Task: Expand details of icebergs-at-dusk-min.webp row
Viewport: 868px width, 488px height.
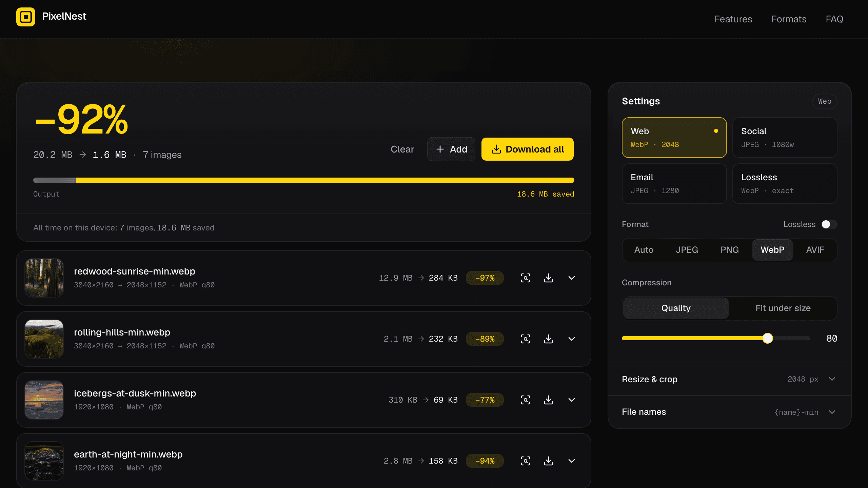Action: coord(572,400)
